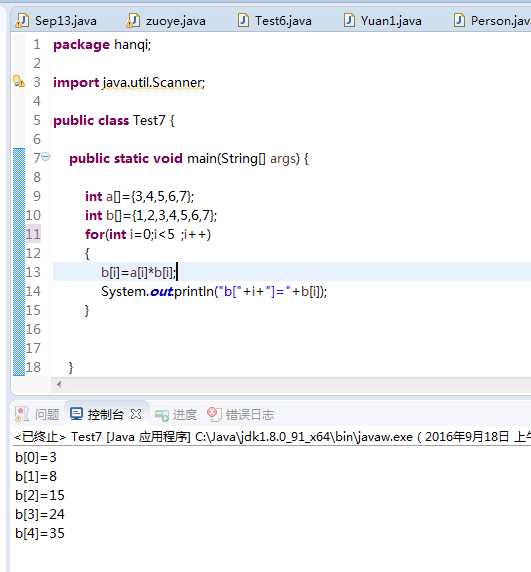Open the 进度 progress tab

point(176,415)
